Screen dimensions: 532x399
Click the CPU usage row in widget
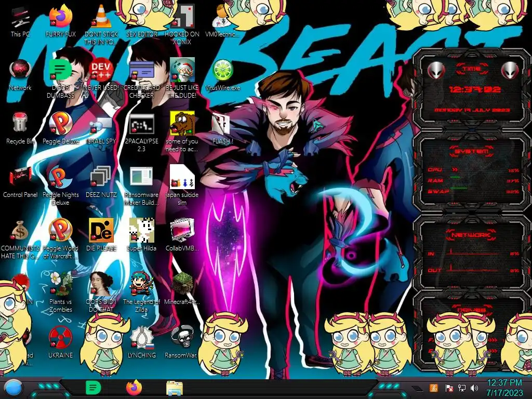coord(473,170)
